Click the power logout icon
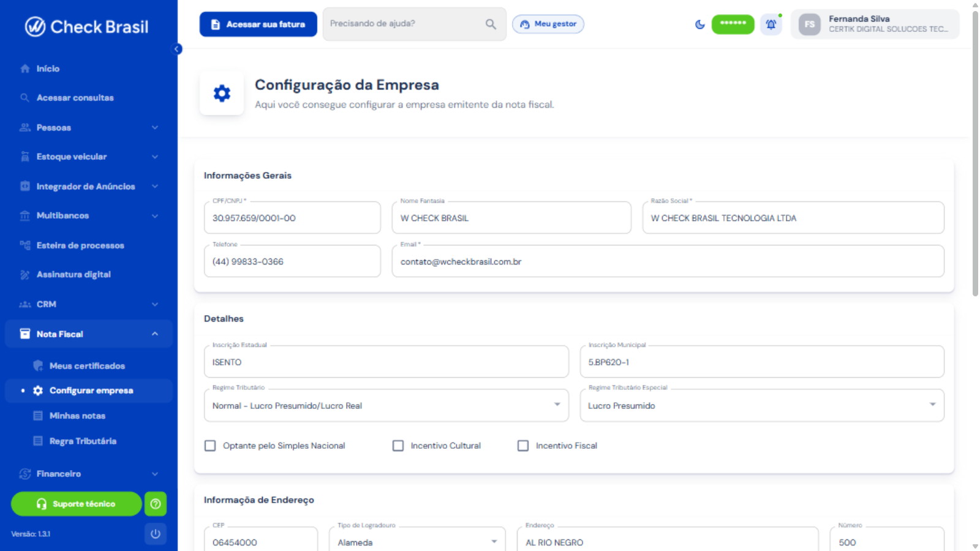This screenshot has width=980, height=551. click(156, 534)
